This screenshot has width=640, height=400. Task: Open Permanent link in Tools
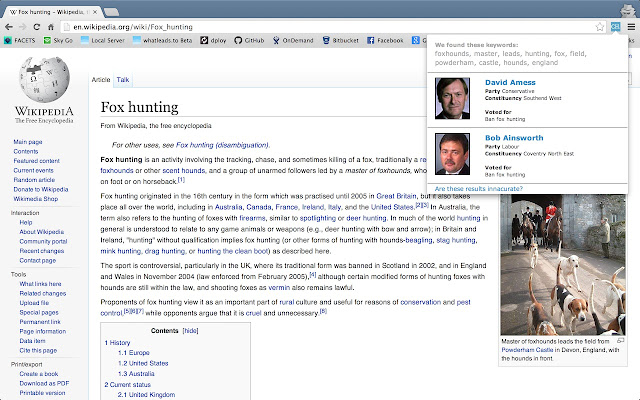(x=40, y=322)
